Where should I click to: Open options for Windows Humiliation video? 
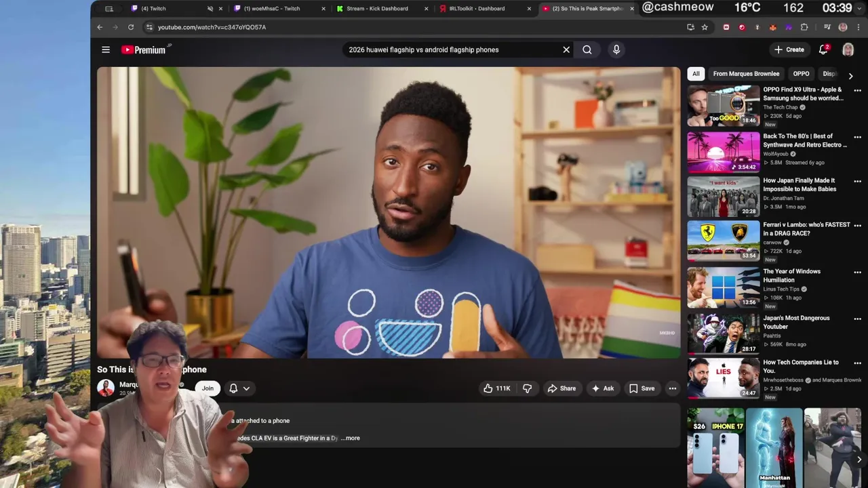point(857,272)
